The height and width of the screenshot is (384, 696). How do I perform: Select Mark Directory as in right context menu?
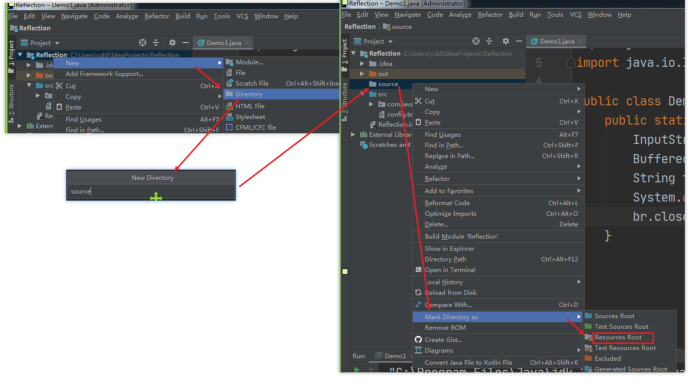[x=498, y=317]
